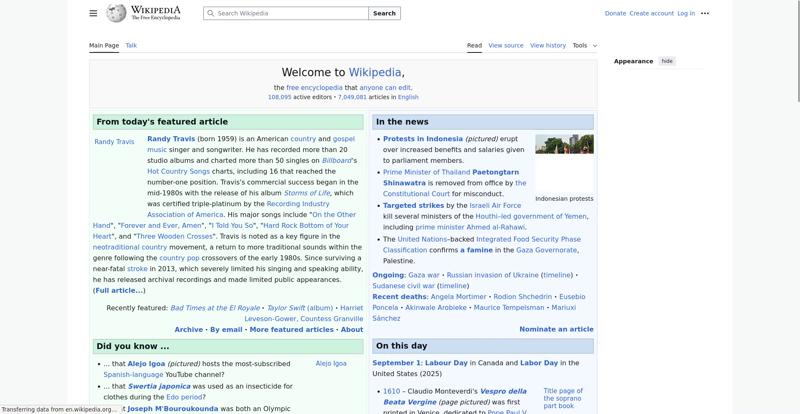Viewport: 800px width, 414px height.
Task: Open the hamburger main menu
Action: (93, 13)
